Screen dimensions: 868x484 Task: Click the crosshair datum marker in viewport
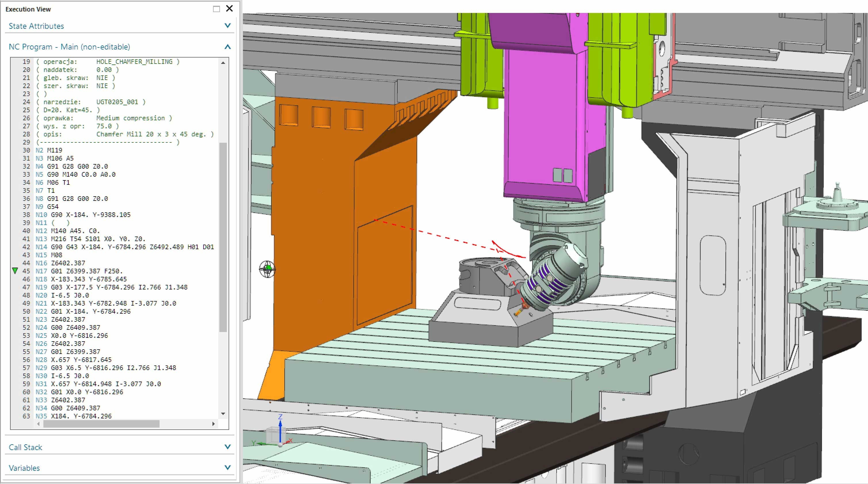267,269
